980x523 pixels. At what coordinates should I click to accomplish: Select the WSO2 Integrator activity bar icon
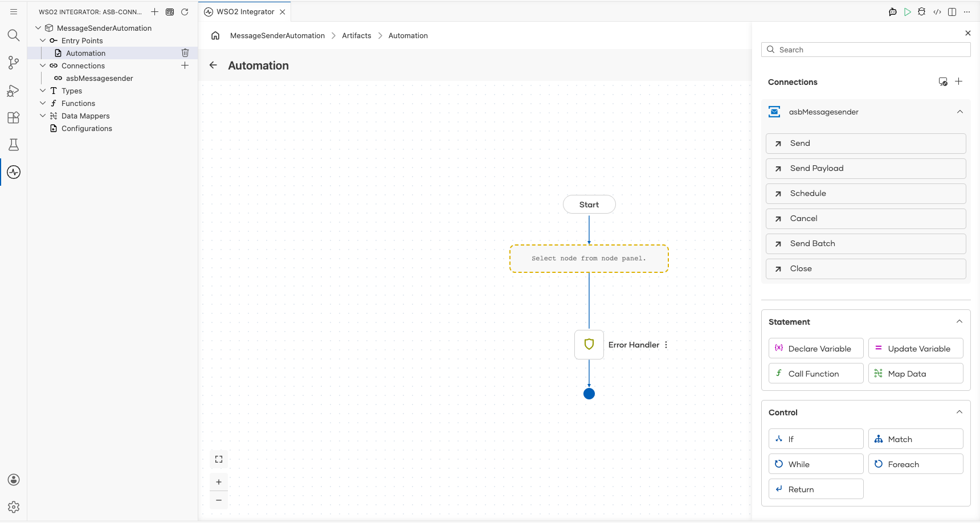14,172
